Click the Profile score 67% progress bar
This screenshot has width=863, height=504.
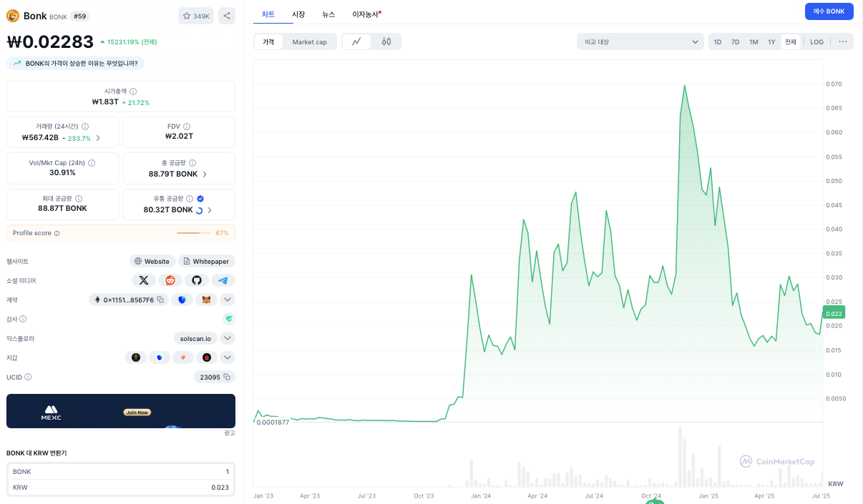193,233
